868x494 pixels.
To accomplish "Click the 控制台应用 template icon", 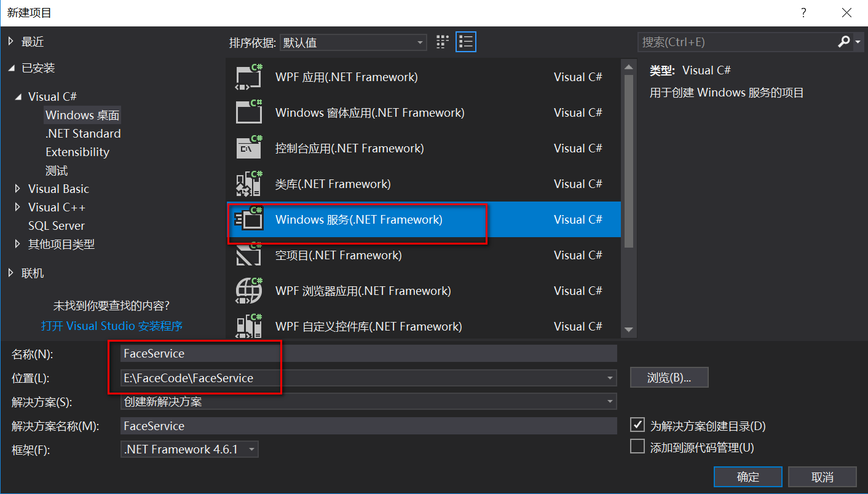I will coord(250,149).
